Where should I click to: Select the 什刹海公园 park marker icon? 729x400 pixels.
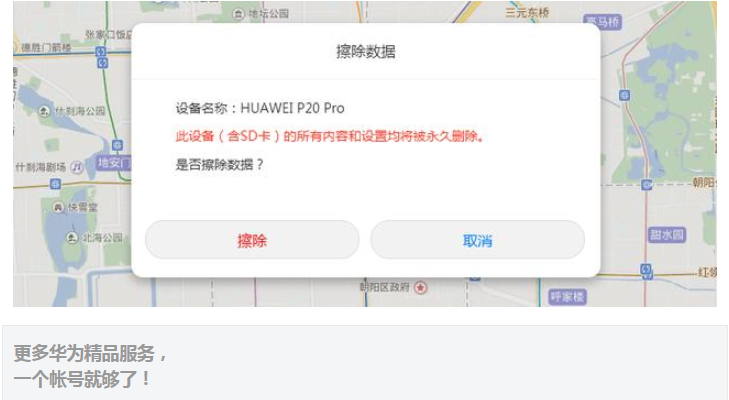click(x=44, y=111)
